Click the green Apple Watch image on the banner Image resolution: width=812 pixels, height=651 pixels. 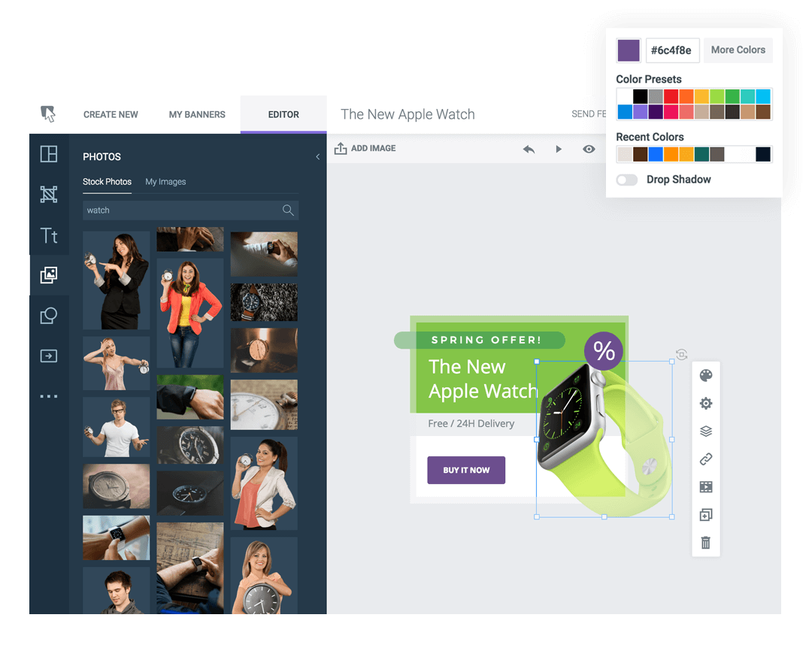(x=604, y=439)
